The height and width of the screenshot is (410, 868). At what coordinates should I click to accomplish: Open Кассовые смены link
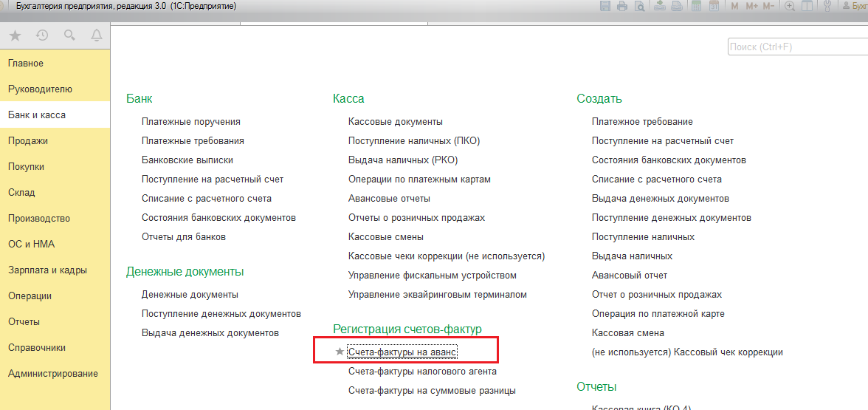tap(386, 237)
